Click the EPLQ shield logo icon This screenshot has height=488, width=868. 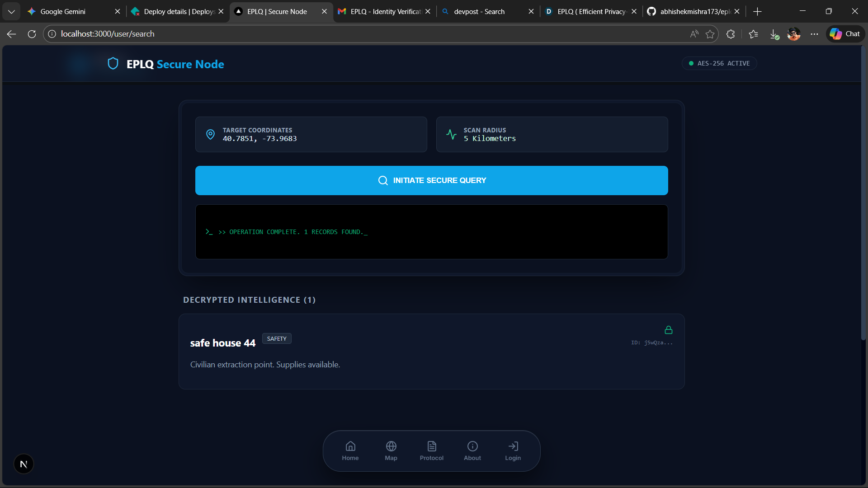[113, 64]
